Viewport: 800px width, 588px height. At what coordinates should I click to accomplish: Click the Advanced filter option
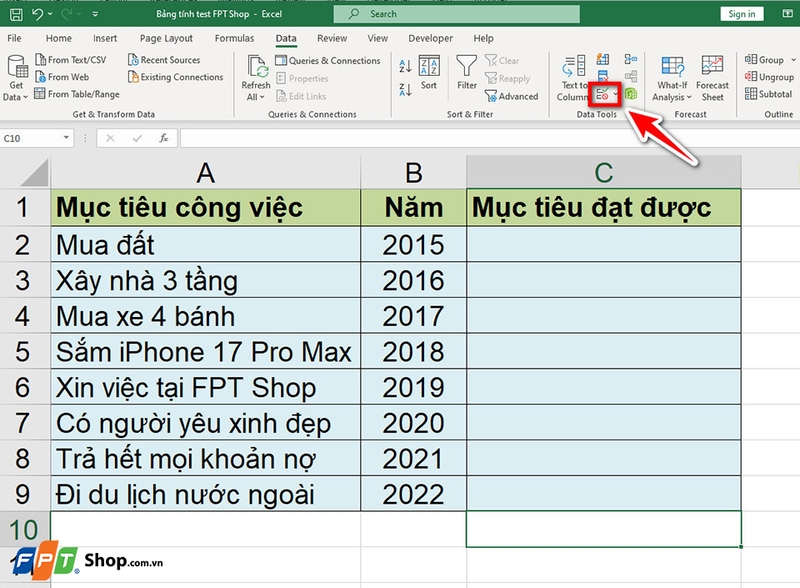pyautogui.click(x=513, y=97)
